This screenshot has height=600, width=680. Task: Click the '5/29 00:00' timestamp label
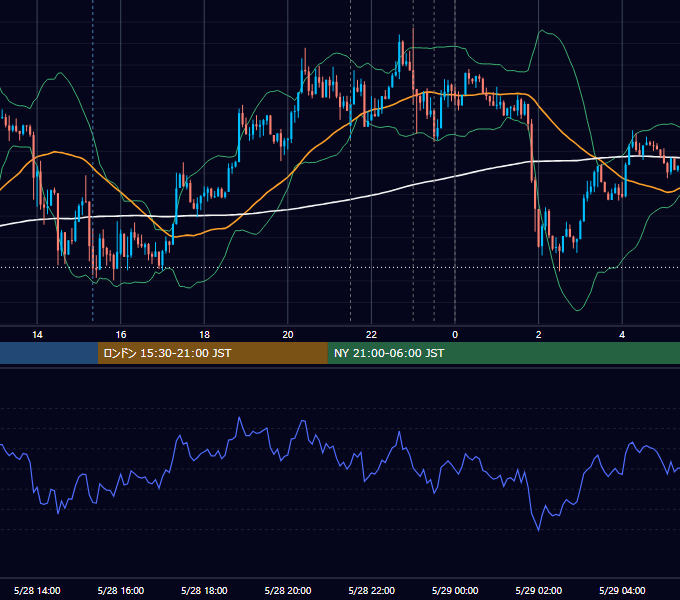[455, 590]
